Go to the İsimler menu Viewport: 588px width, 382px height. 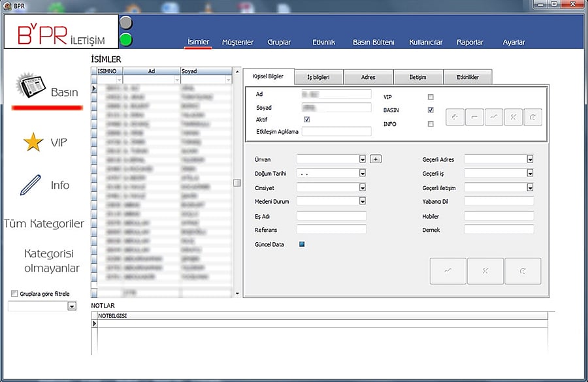coord(199,42)
